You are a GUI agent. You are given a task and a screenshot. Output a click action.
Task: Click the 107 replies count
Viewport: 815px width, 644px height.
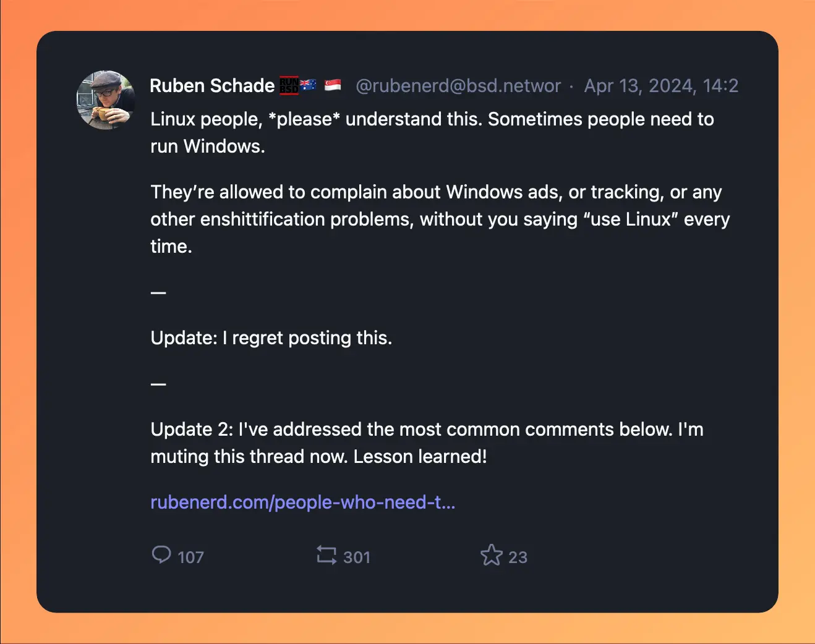pos(190,557)
